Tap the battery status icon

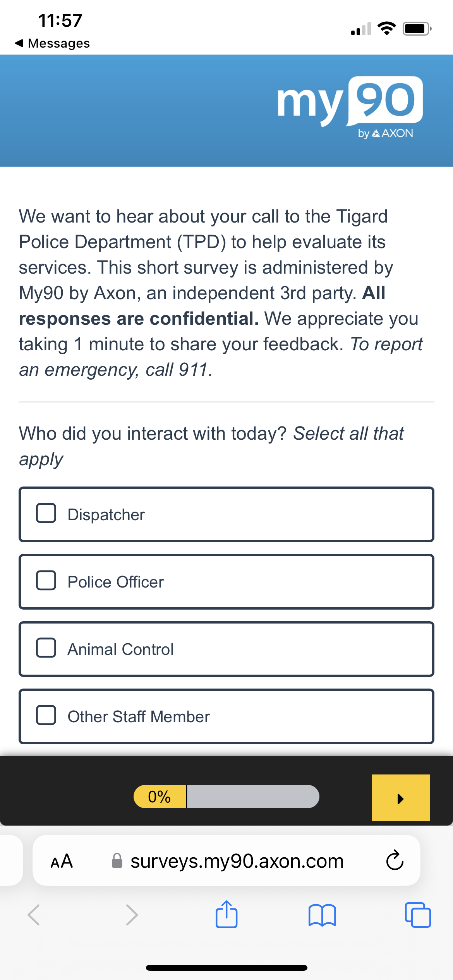[x=417, y=29]
